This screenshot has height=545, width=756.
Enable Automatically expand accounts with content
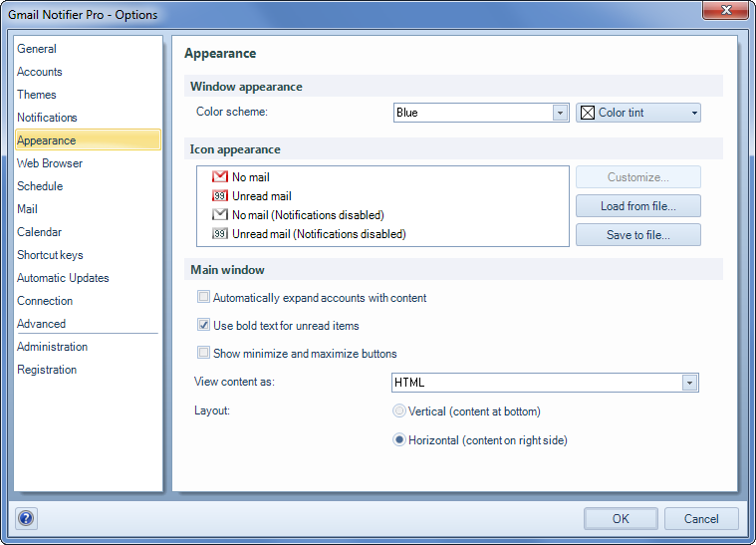point(203,297)
